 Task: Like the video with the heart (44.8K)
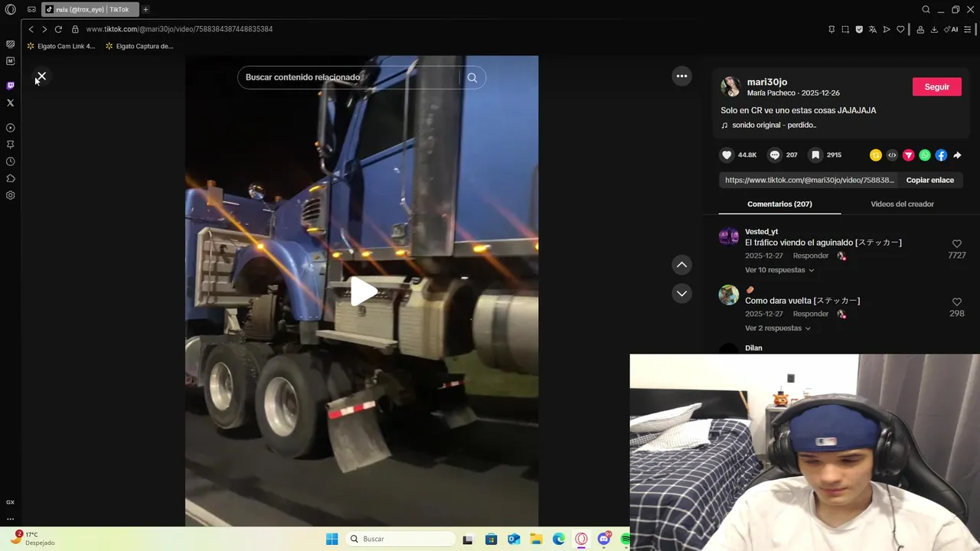(x=727, y=155)
